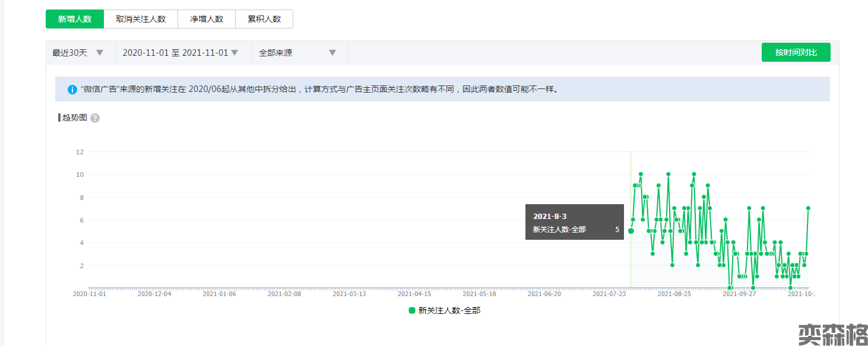Click the 2021-09-27 x-axis date label
The width and height of the screenshot is (868, 346).
coord(739,294)
